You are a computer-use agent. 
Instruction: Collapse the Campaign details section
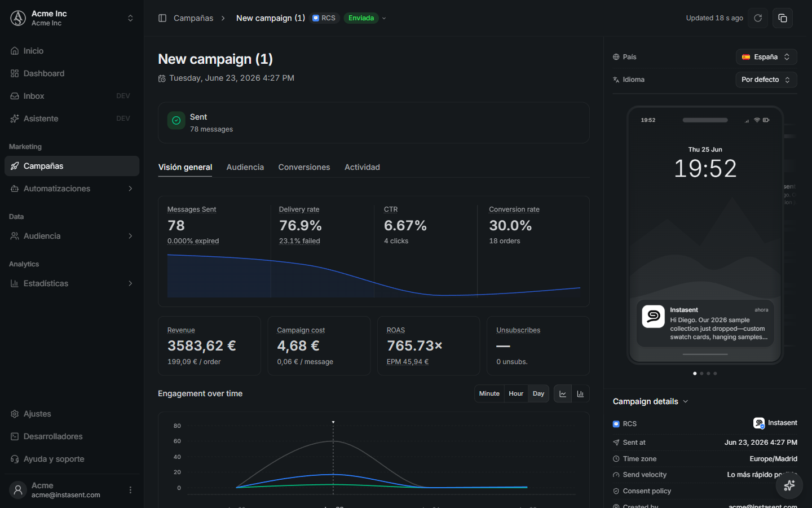point(651,401)
